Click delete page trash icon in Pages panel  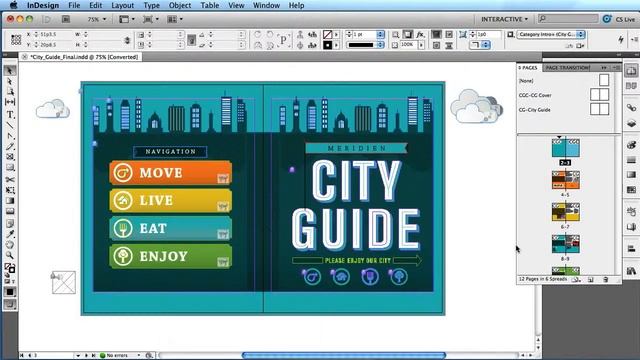(x=606, y=280)
